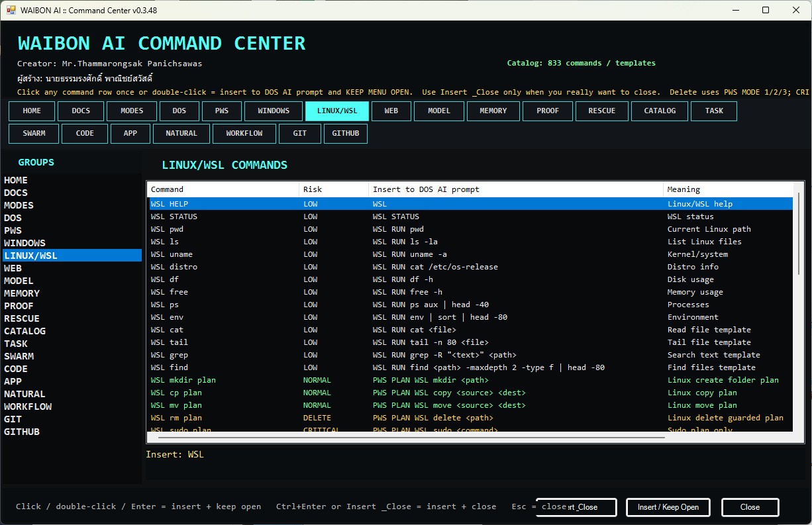Open the MEMORY top tab
This screenshot has height=525, width=812.
[493, 111]
